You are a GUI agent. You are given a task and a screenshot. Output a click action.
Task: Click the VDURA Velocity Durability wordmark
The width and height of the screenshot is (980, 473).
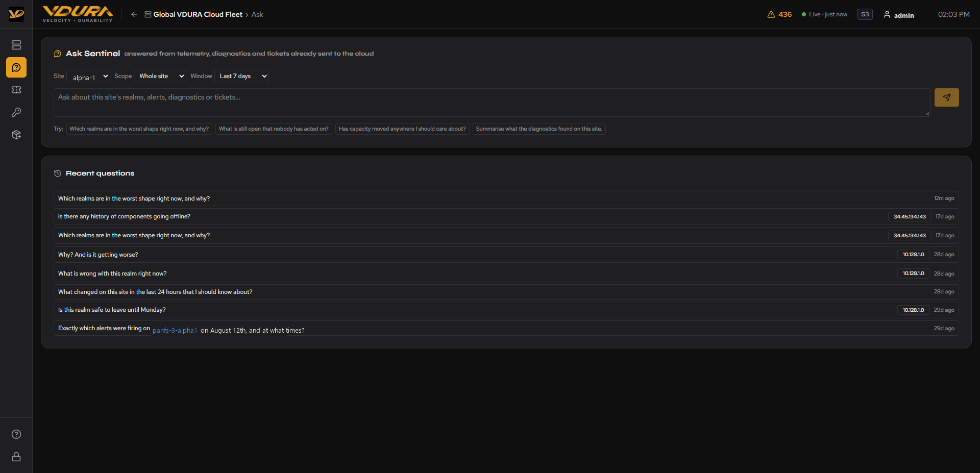point(78,14)
